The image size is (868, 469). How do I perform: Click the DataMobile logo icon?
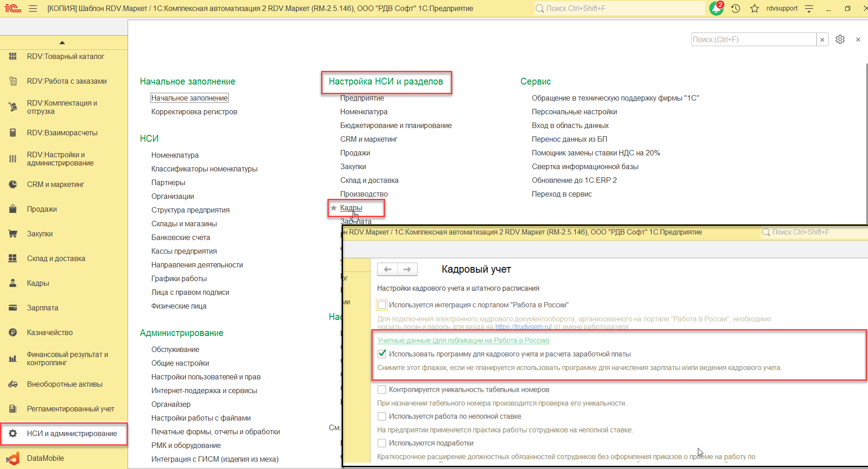(x=13, y=458)
